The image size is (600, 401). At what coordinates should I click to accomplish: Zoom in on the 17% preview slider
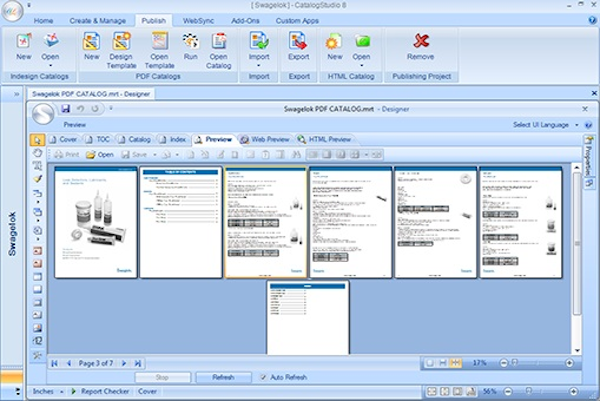tap(569, 363)
